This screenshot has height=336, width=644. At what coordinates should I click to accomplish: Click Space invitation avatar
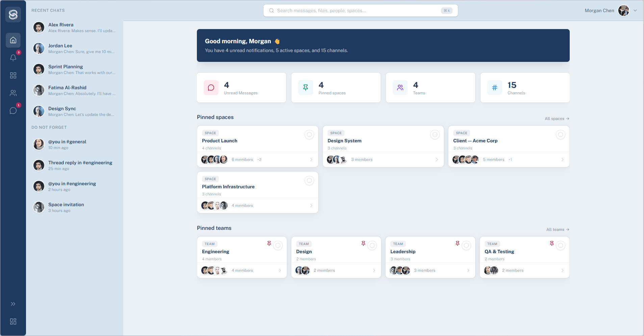click(39, 207)
